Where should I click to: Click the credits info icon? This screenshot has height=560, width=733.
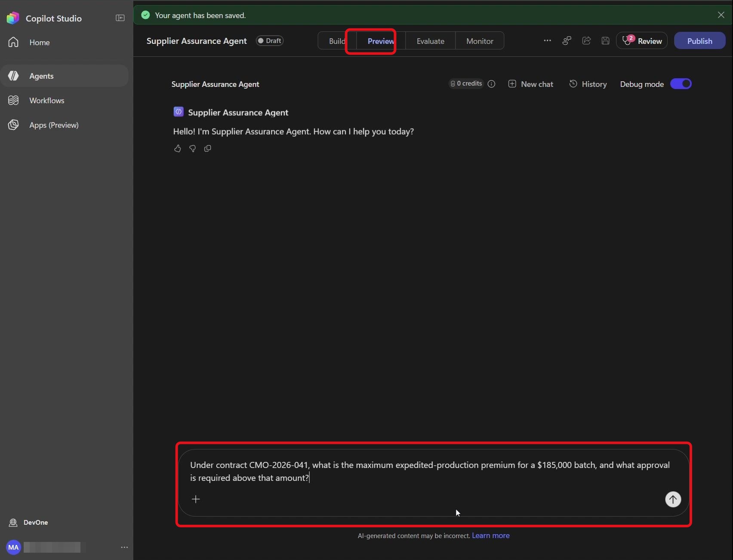pyautogui.click(x=491, y=84)
